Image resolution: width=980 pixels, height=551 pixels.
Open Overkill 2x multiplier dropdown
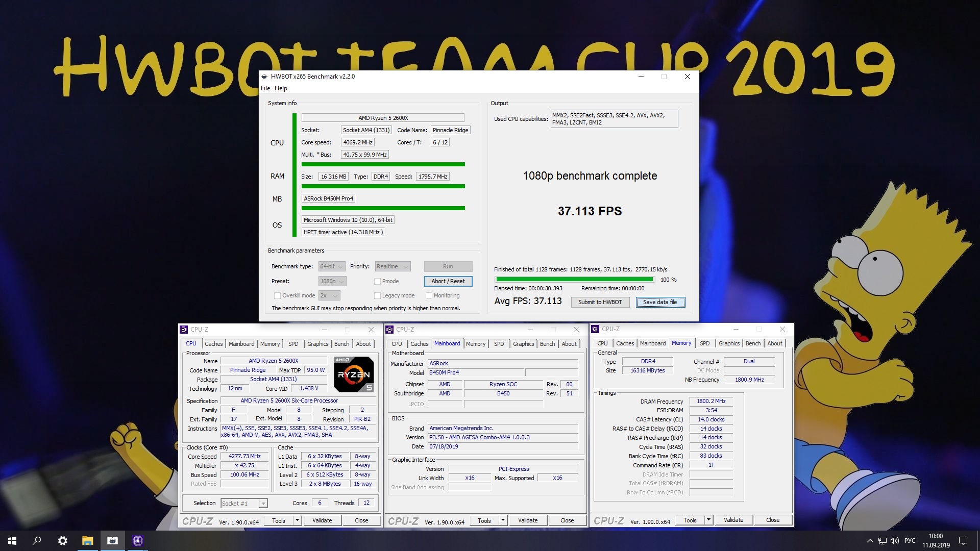tap(329, 295)
